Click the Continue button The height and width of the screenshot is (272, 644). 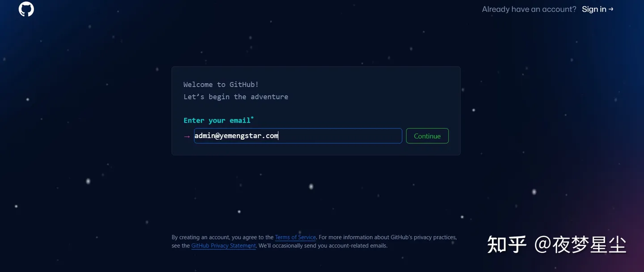point(427,136)
